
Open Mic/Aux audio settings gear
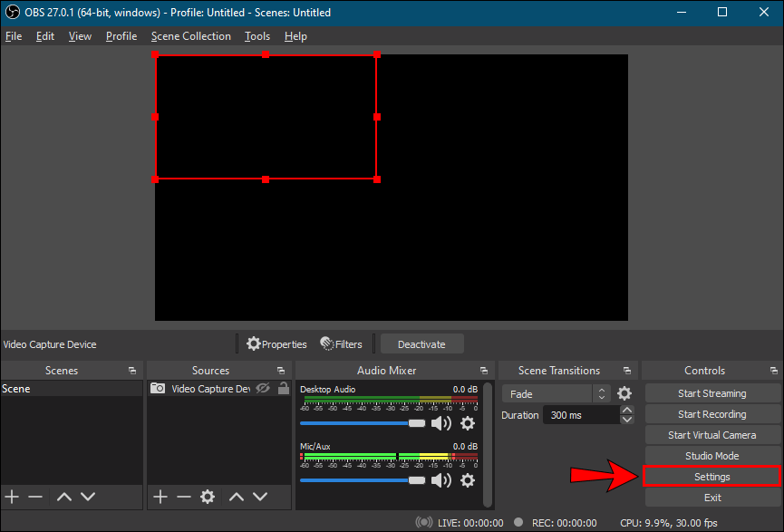(x=468, y=480)
